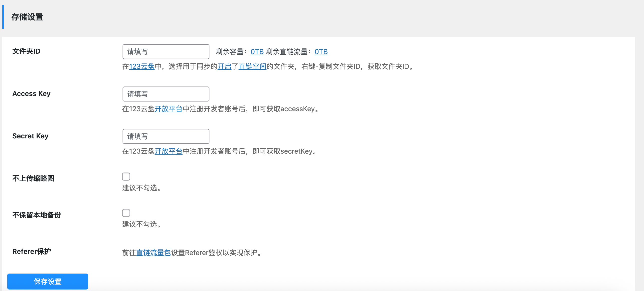This screenshot has height=291, width=644.
Task: Click the remaining capacity 0TB value
Action: click(257, 52)
